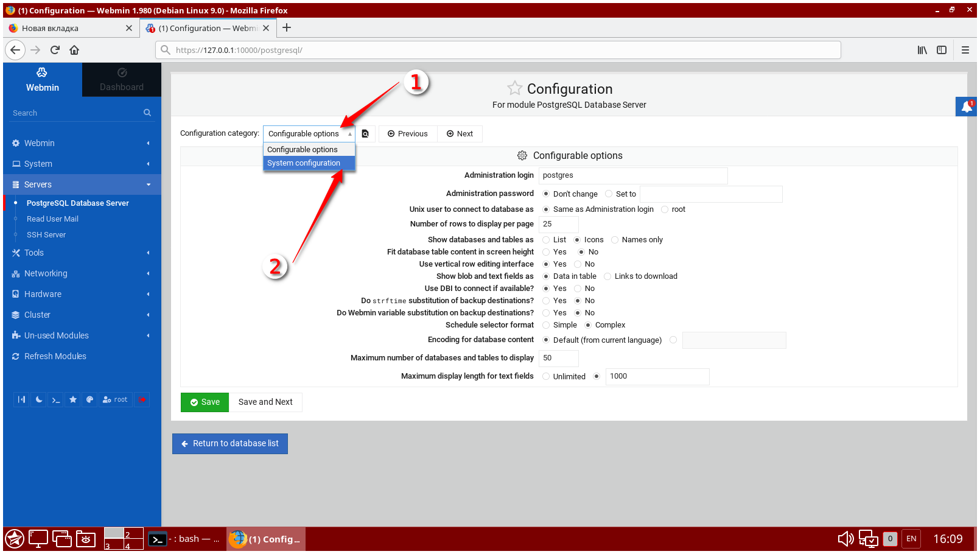This screenshot has width=980, height=554.
Task: Click Return to database list
Action: 230,444
